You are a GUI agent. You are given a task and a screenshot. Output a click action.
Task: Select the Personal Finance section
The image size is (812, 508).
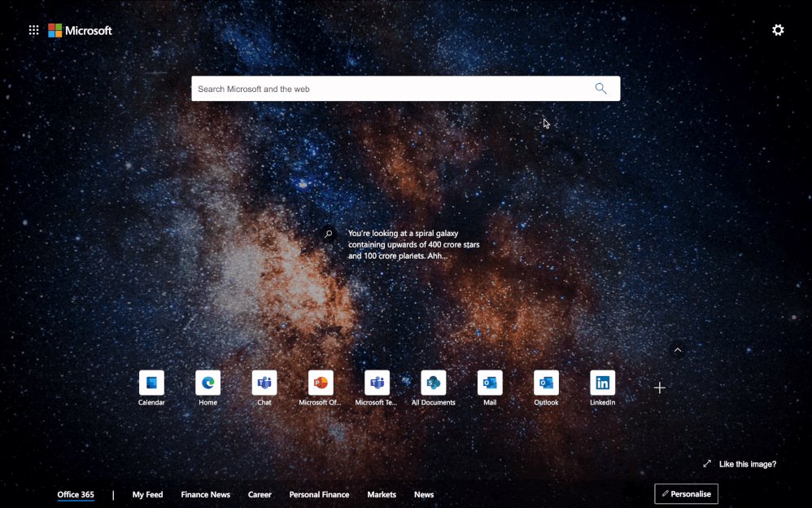click(319, 494)
